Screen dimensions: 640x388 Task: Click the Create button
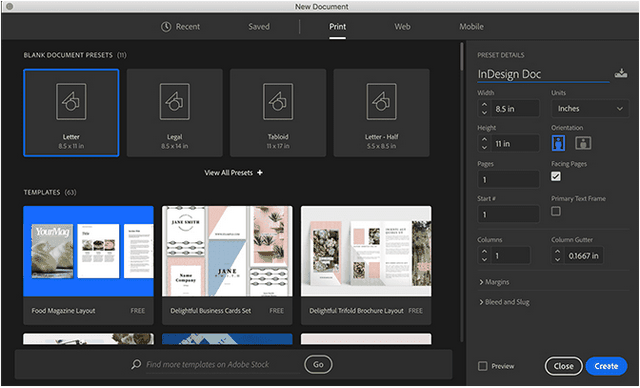[606, 366]
